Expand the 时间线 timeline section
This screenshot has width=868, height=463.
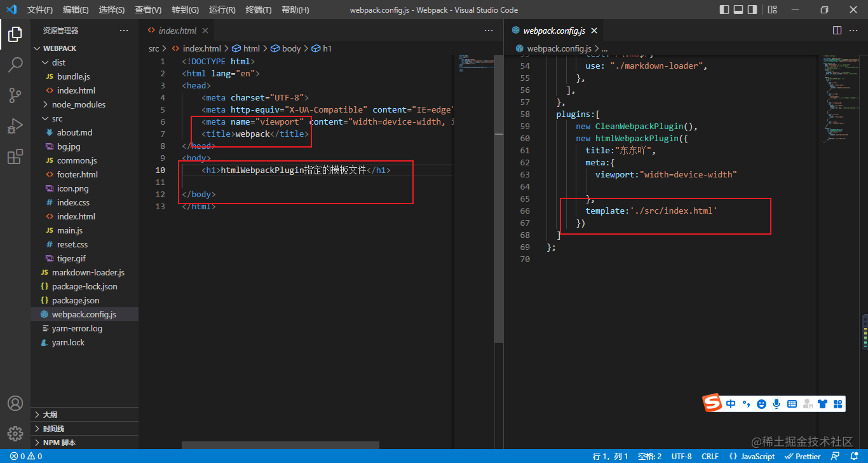click(x=85, y=429)
